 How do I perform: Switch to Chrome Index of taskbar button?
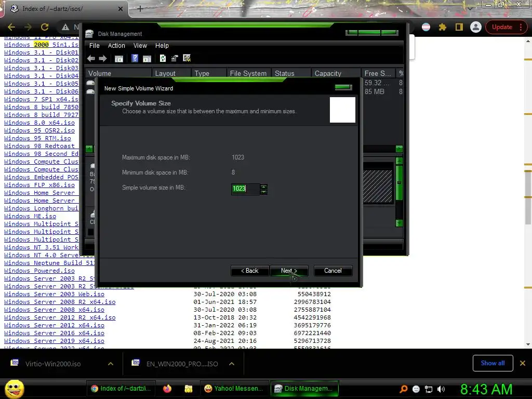click(x=121, y=389)
